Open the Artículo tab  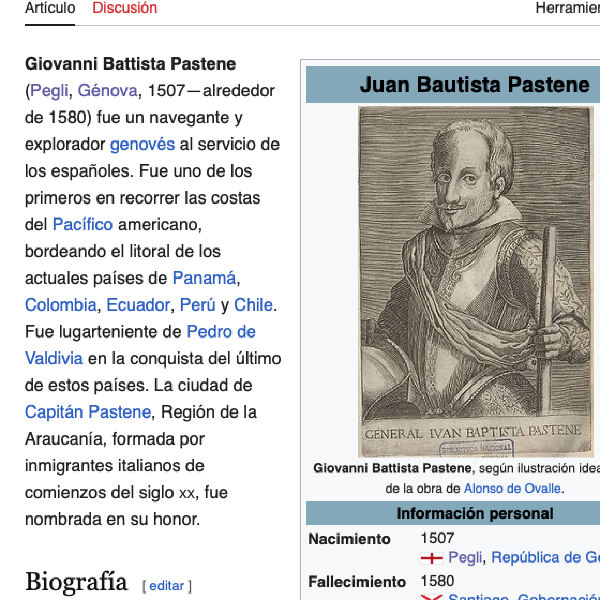[x=50, y=8]
